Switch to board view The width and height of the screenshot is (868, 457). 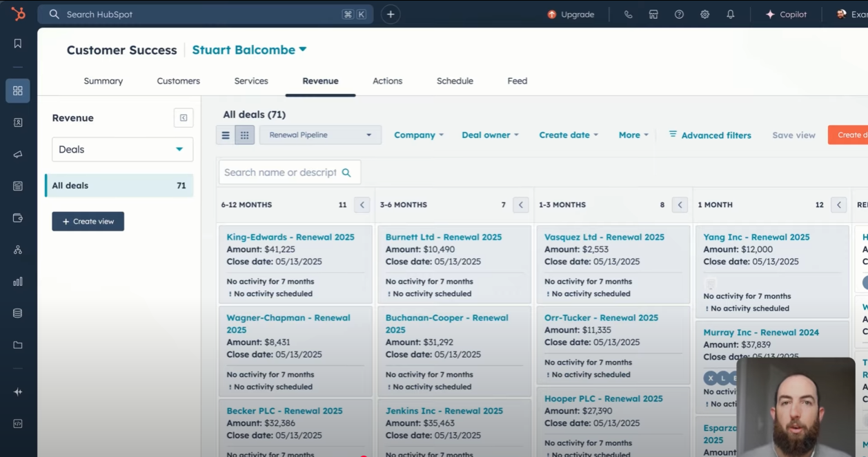click(245, 135)
